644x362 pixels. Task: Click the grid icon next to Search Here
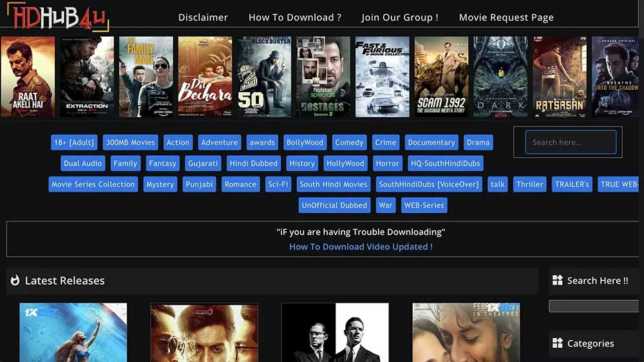558,281
